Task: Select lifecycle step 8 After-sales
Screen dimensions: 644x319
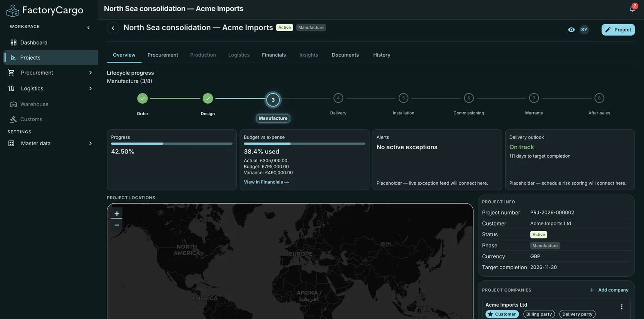Action: [599, 98]
